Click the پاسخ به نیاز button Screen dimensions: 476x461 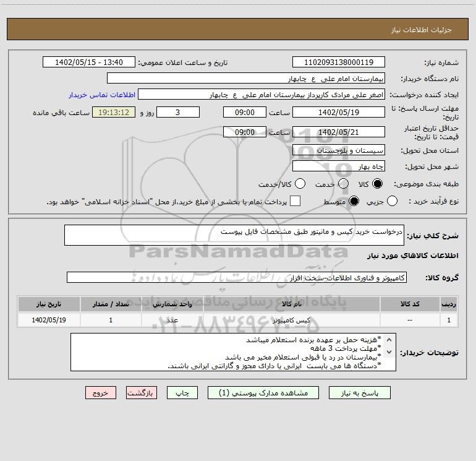360,393
